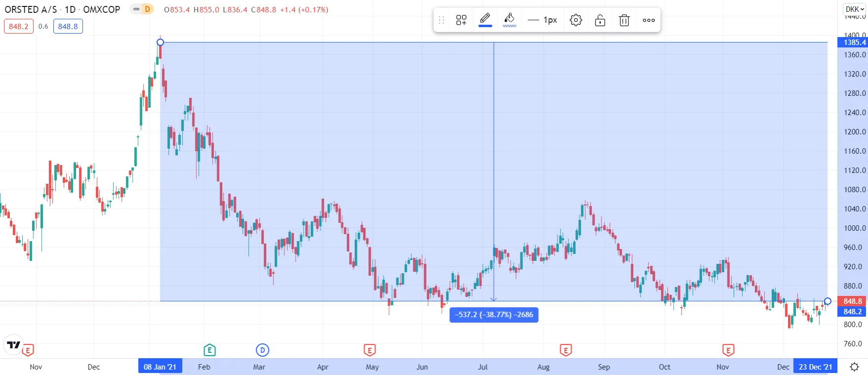This screenshot has width=868, height=375.
Task: Click the earnings E marker above Aug
Action: [566, 350]
